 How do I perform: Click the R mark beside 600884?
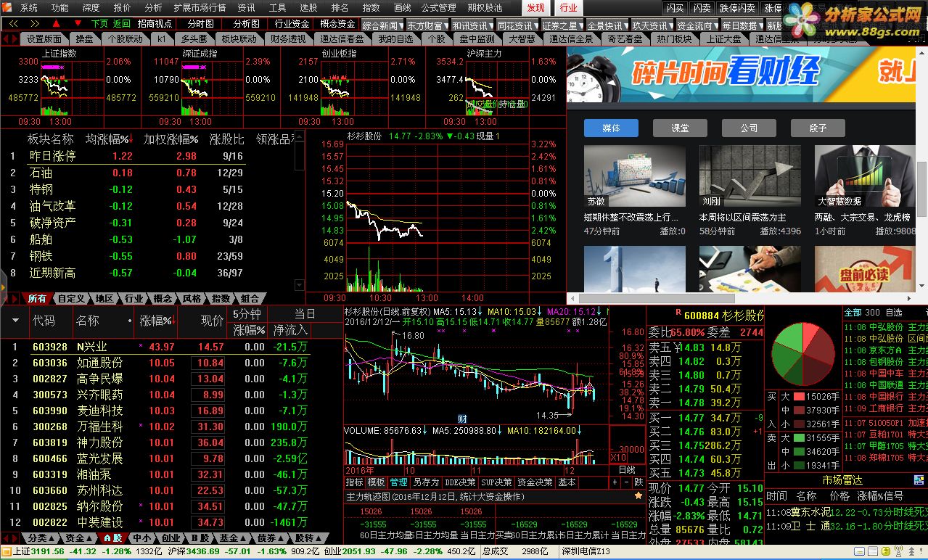[678, 313]
